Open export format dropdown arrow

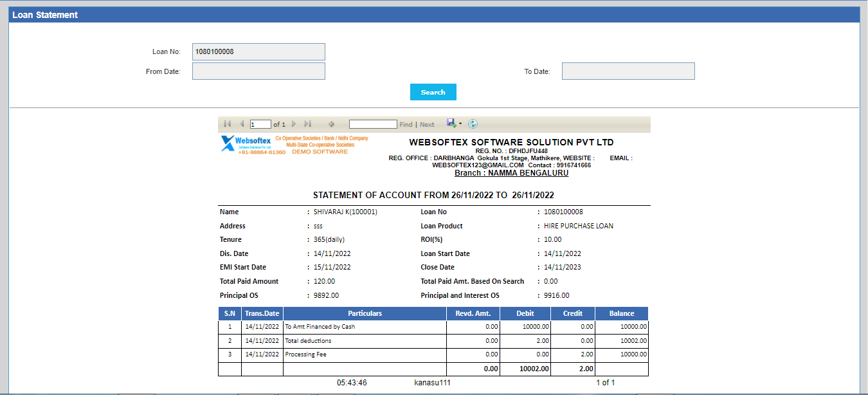(x=460, y=124)
